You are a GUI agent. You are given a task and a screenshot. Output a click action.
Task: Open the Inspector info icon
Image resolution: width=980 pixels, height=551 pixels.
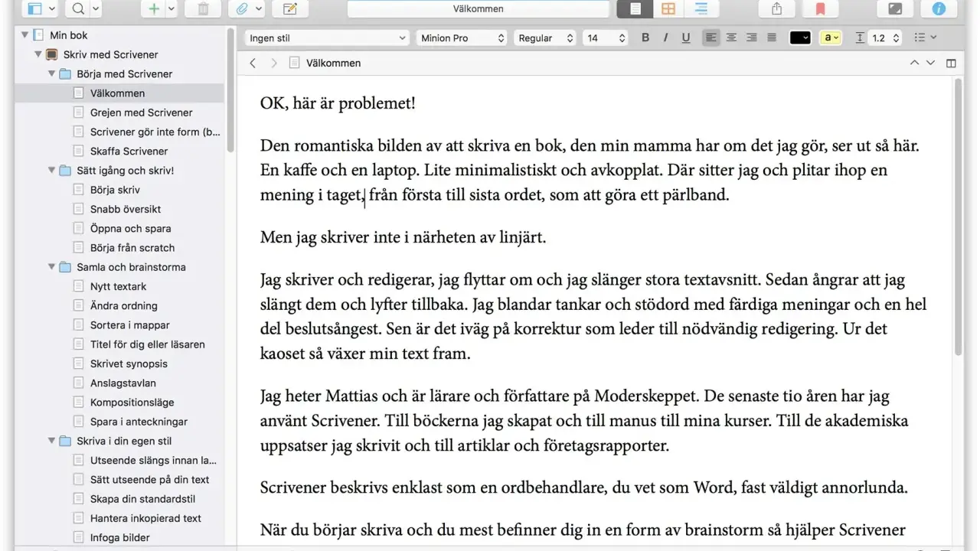939,8
